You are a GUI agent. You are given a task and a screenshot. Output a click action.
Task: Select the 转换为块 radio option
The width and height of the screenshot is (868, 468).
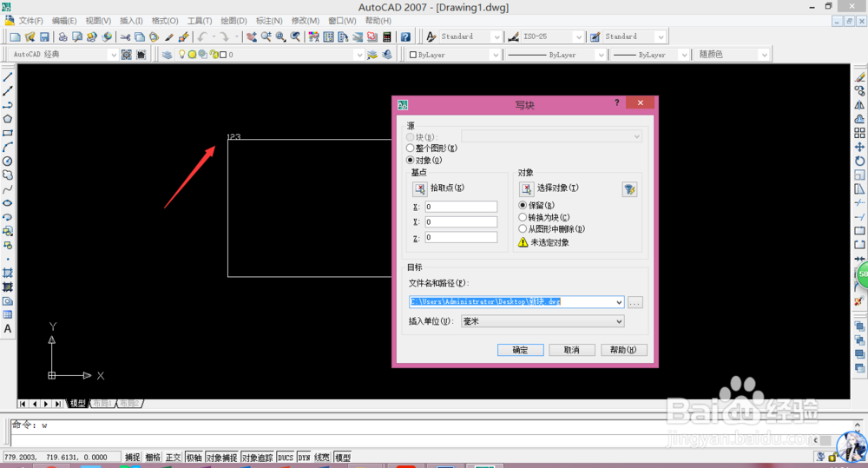pyautogui.click(x=523, y=217)
